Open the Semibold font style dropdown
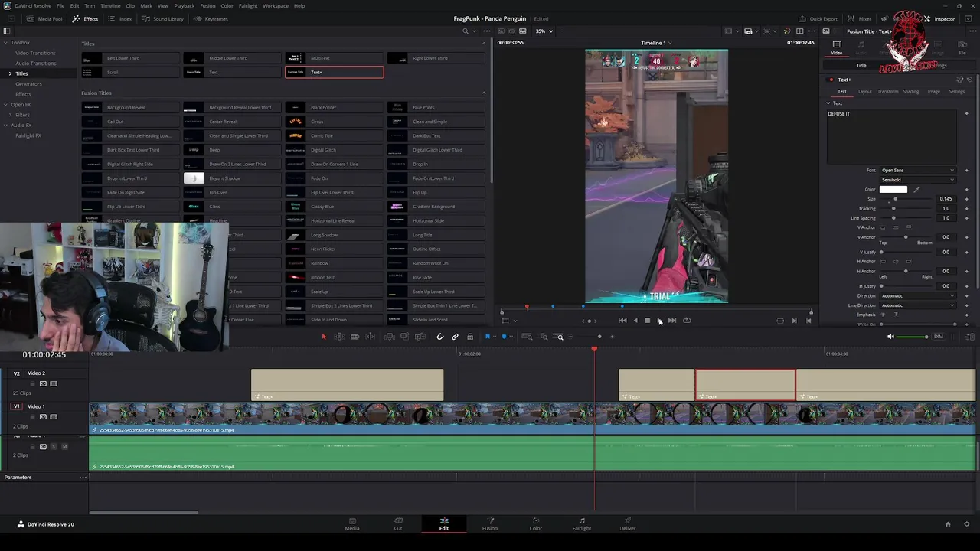Image resolution: width=980 pixels, height=551 pixels. point(917,180)
